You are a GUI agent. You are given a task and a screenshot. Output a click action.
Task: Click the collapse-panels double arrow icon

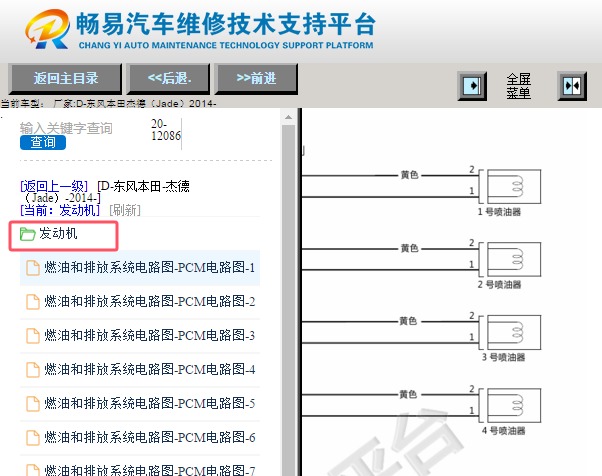point(572,86)
